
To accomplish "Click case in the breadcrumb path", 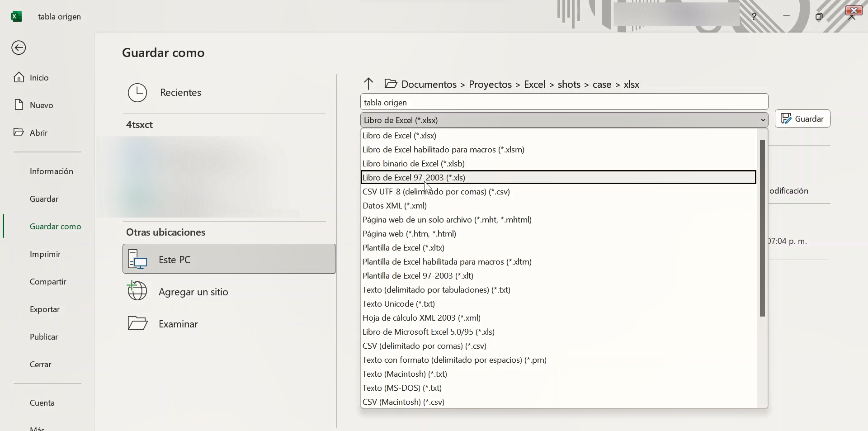I will click(602, 84).
